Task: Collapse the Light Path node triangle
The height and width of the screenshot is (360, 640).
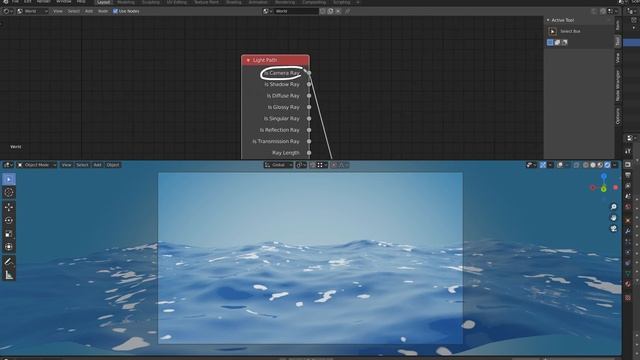Action: point(248,60)
